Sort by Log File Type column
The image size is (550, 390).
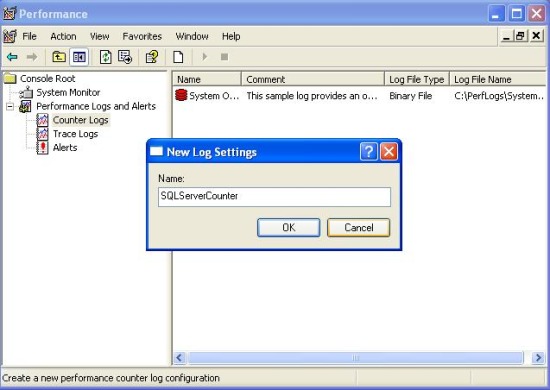tap(417, 79)
